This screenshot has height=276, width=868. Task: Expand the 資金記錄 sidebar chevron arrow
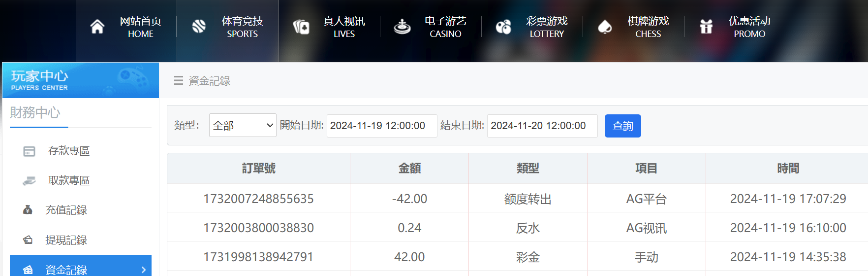[x=144, y=270]
